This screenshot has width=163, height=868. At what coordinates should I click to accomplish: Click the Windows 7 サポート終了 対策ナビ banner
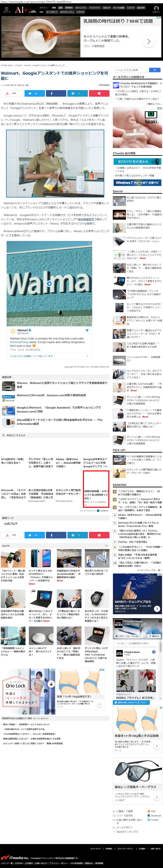coord(137,183)
